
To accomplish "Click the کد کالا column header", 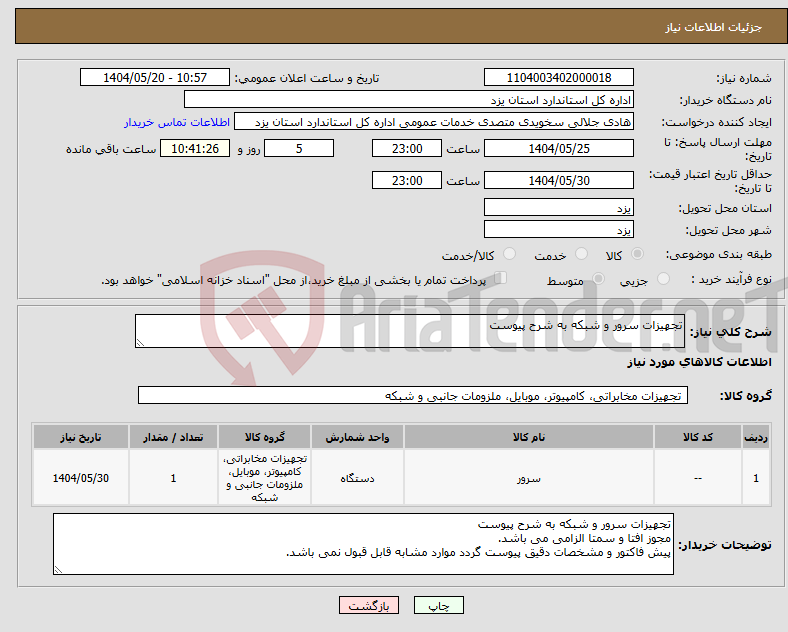I will pyautogui.click(x=698, y=437).
